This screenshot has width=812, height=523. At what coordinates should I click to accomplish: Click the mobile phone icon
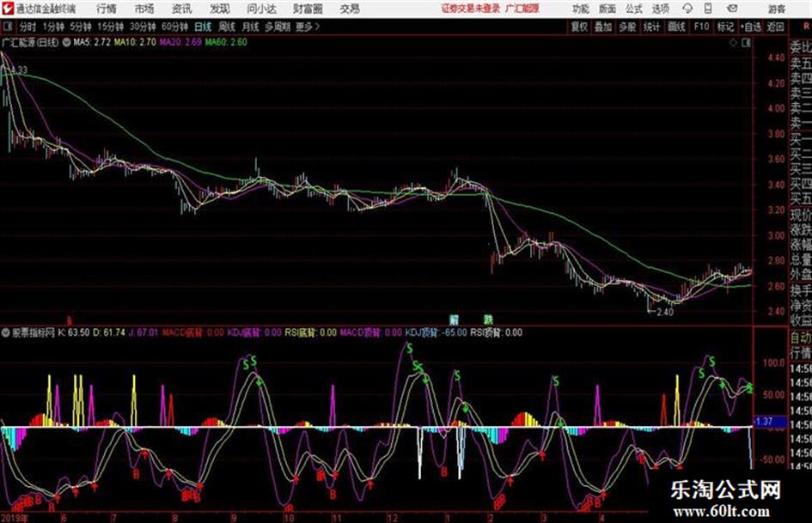(708, 9)
